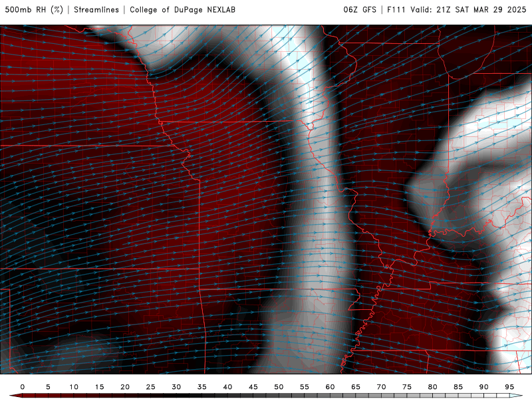
Task: Click the '35' label on the color scale
Action: 202,387
